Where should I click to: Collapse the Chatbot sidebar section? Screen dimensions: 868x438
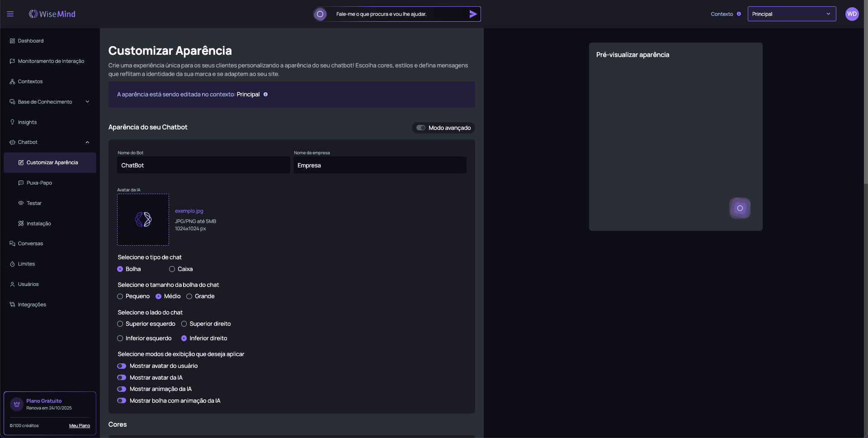click(87, 143)
